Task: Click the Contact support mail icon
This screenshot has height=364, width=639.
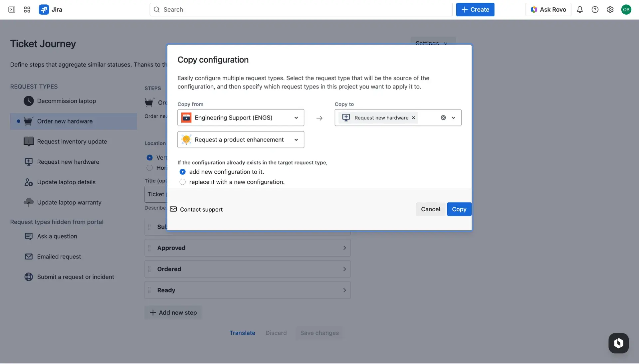Action: pyautogui.click(x=173, y=209)
